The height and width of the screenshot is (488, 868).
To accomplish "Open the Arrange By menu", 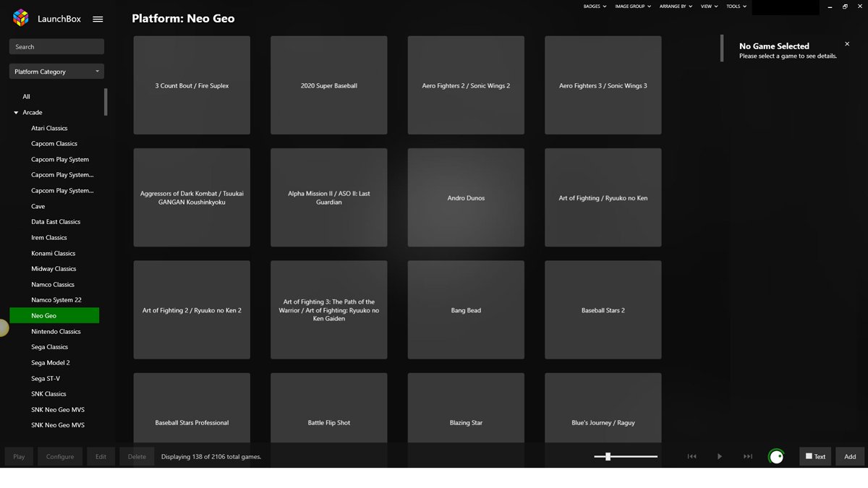I will (x=676, y=7).
